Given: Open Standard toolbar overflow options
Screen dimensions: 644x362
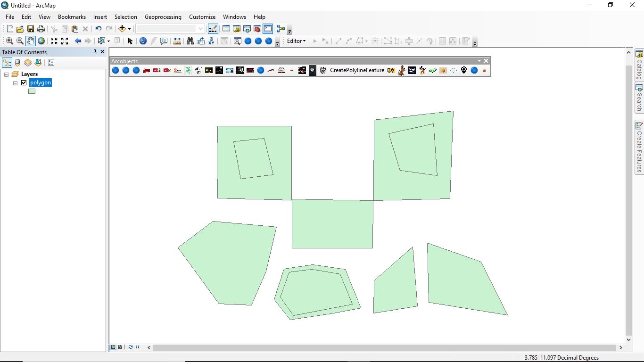Looking at the screenshot, I should click(289, 31).
